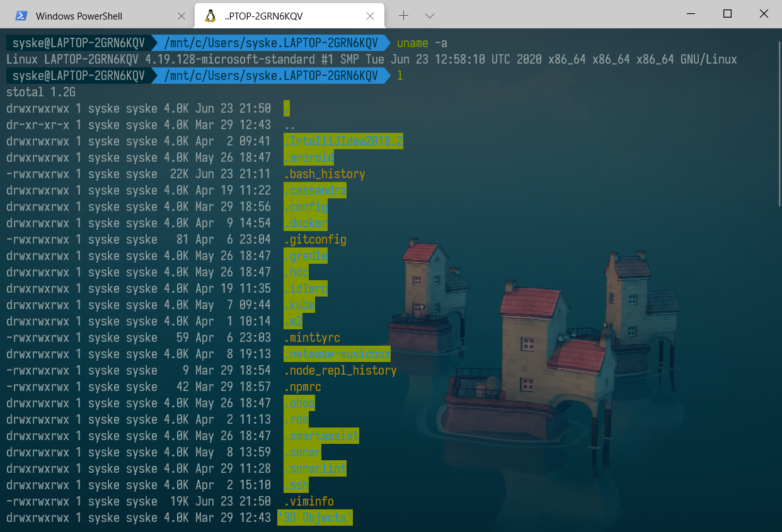Click the .gitconfig filename

tap(315, 239)
